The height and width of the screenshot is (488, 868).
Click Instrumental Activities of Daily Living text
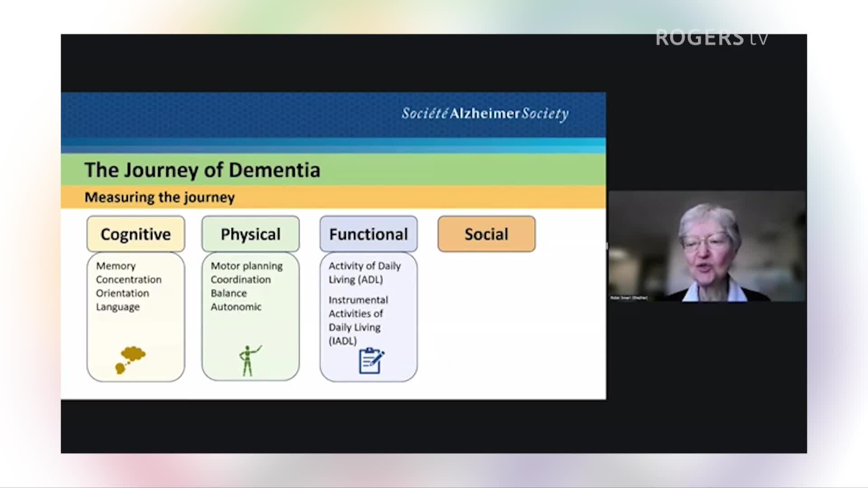click(358, 320)
